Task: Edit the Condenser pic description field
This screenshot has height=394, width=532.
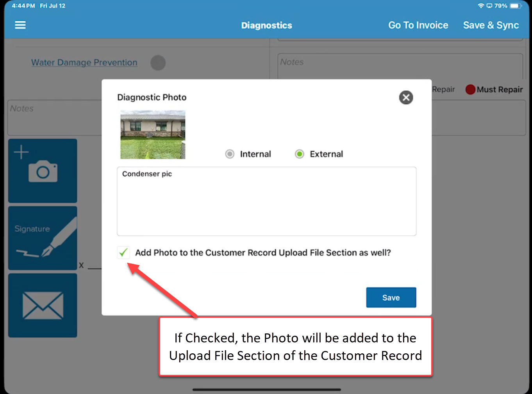Action: 266,201
